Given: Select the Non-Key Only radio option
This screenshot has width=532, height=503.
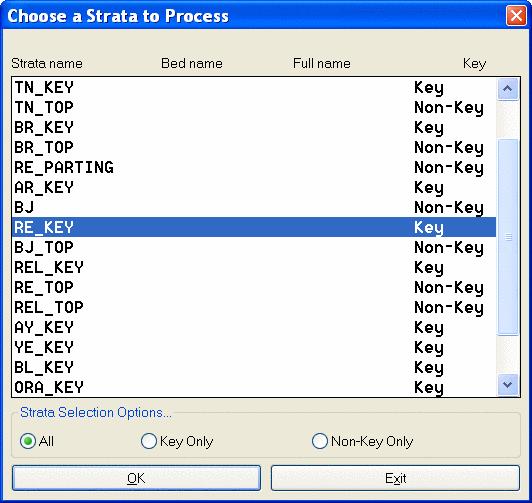Looking at the screenshot, I should pyautogui.click(x=320, y=441).
